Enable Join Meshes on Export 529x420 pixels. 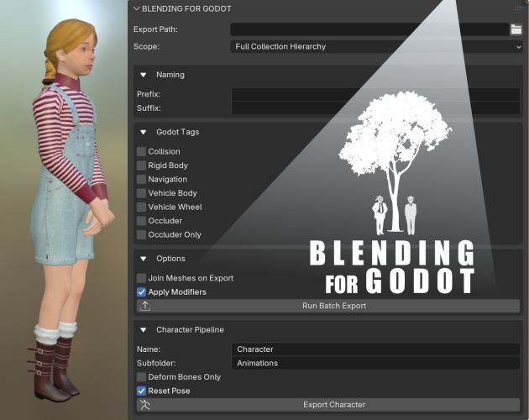[141, 278]
